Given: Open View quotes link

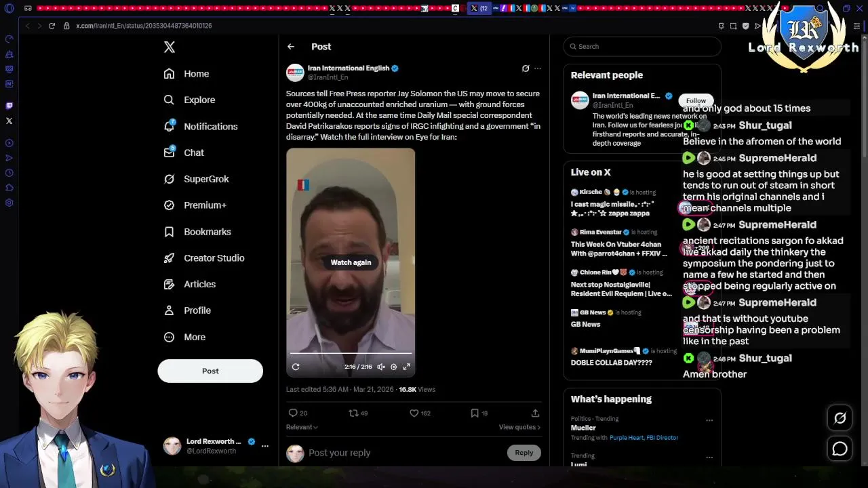Looking at the screenshot, I should pos(519,427).
